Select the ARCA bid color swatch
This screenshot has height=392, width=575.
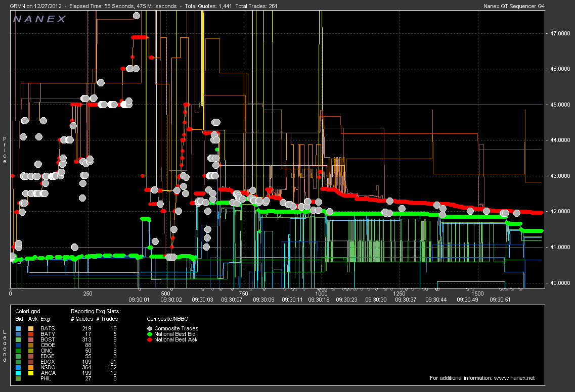(x=19, y=373)
